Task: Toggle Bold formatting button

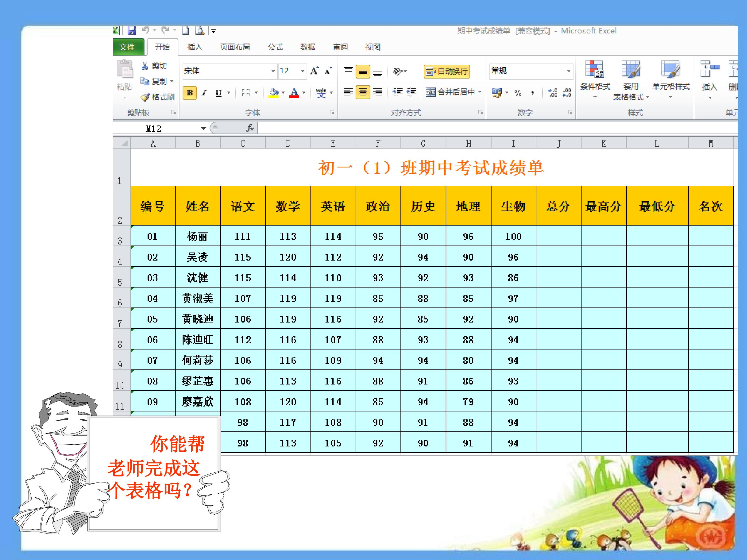Action: 190,93
